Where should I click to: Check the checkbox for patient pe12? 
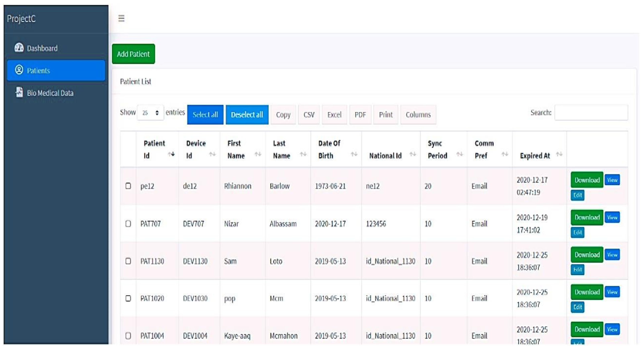(x=128, y=186)
